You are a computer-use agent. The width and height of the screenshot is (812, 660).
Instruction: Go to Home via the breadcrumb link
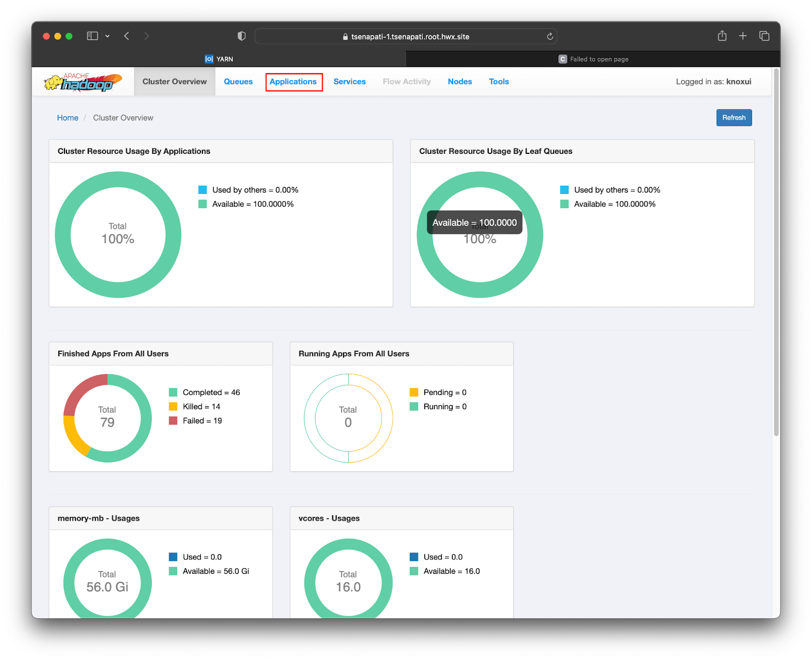(x=67, y=117)
